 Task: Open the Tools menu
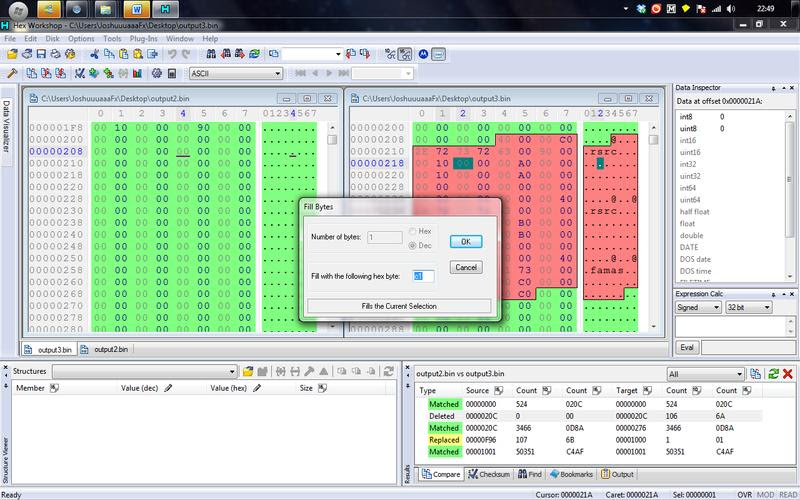click(x=112, y=39)
